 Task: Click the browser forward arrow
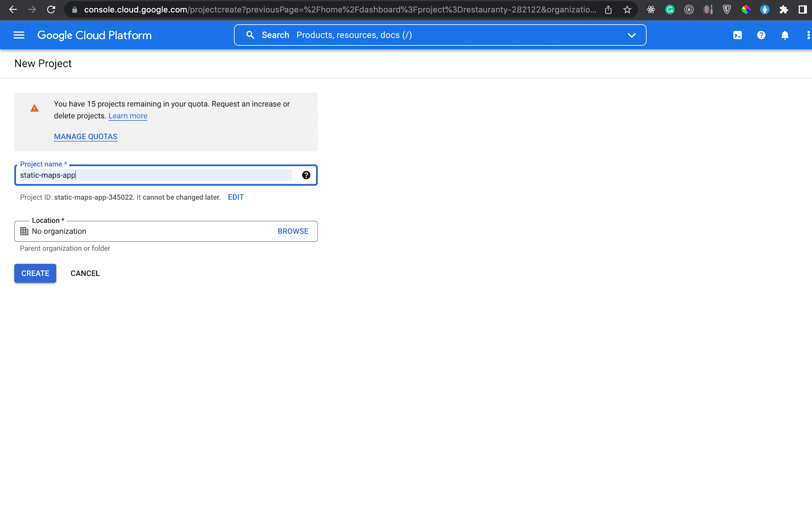coord(32,10)
